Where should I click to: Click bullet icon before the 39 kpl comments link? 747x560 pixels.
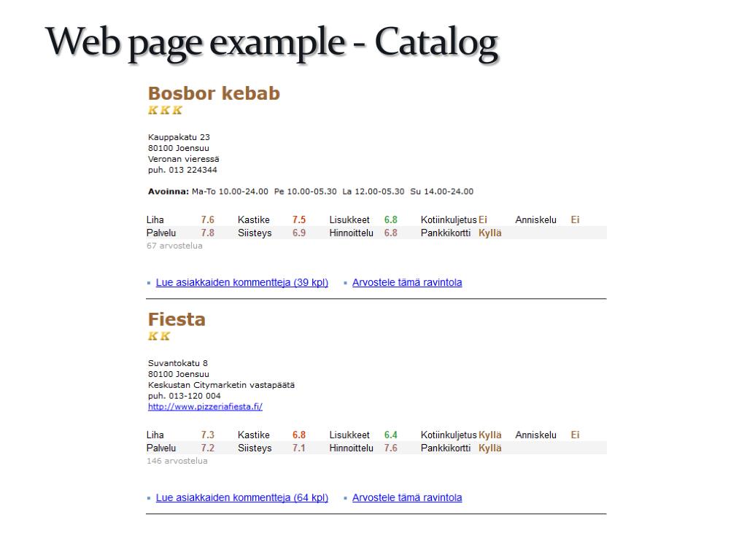click(x=149, y=283)
